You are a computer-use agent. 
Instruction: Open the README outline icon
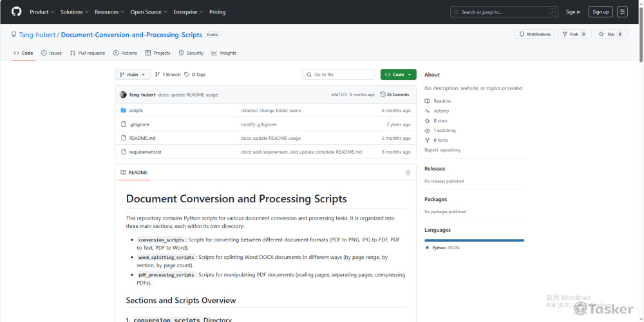coord(408,173)
